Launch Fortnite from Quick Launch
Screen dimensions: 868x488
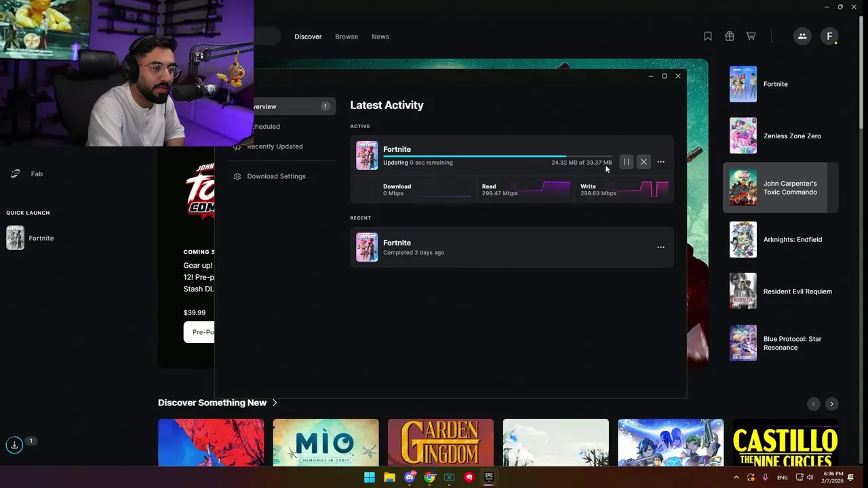(31, 238)
